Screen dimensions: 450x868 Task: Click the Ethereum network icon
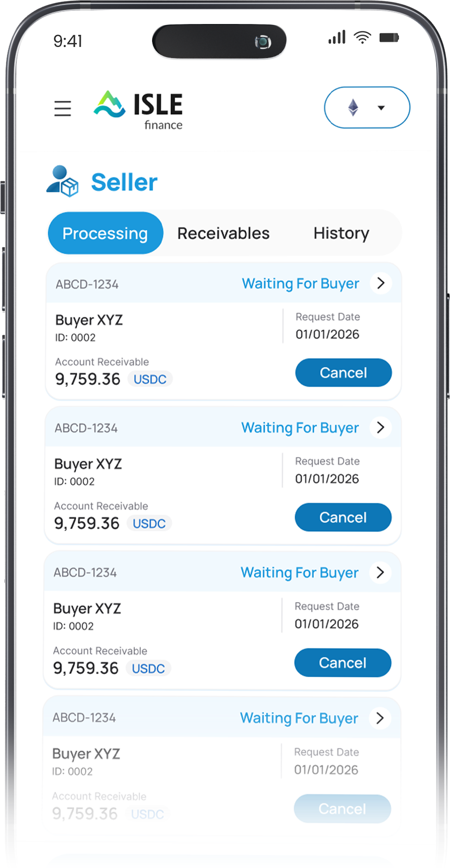tap(353, 107)
